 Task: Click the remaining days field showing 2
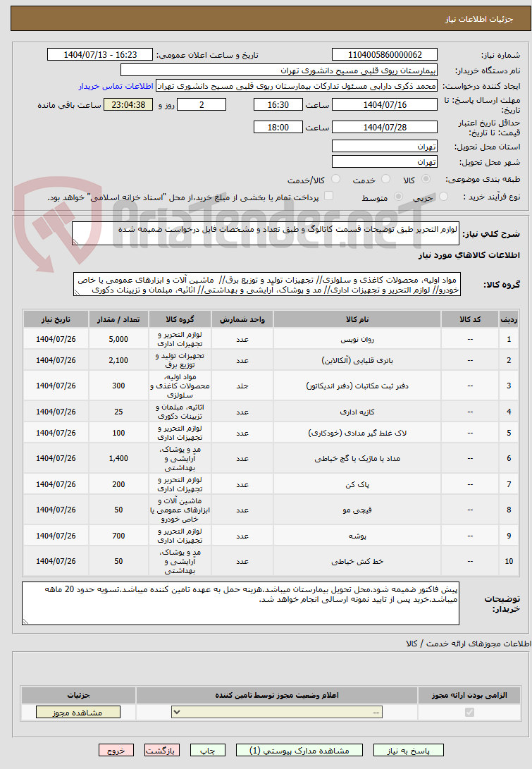(x=202, y=104)
